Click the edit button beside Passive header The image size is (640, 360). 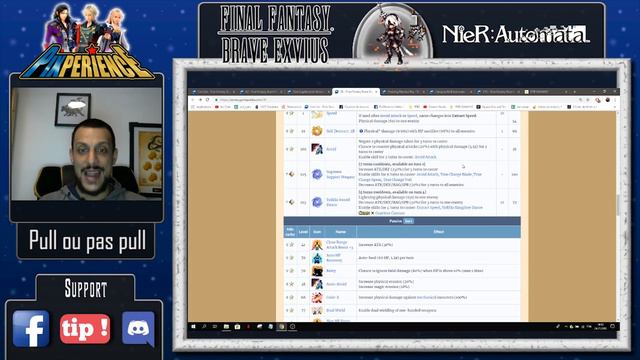tap(409, 221)
